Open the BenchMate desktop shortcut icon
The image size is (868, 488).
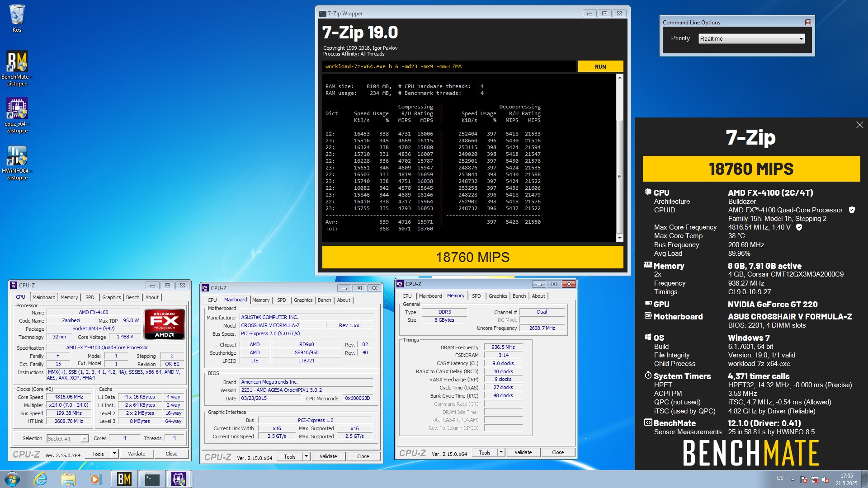[17, 68]
